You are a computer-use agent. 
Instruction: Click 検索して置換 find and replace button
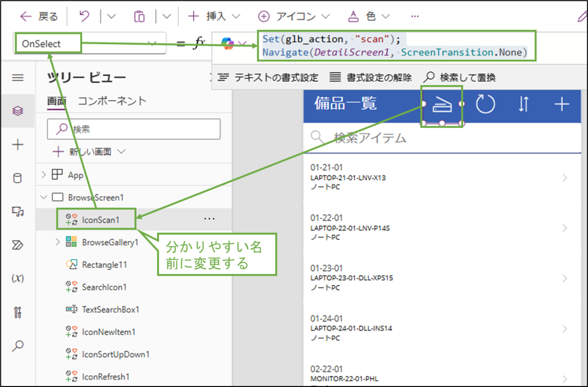459,77
